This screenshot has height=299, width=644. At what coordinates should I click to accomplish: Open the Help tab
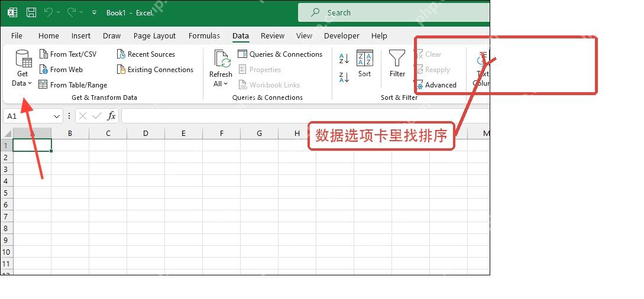[379, 35]
